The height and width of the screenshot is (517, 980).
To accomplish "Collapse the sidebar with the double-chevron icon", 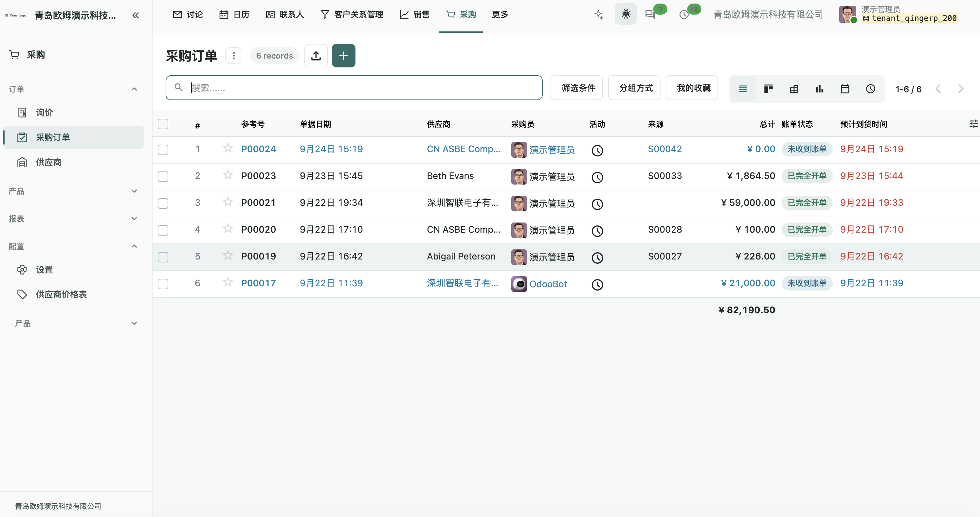I will 136,15.
